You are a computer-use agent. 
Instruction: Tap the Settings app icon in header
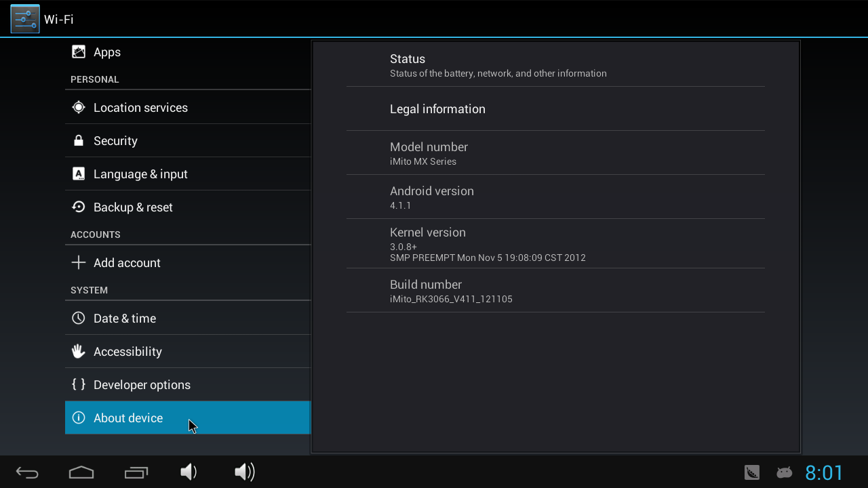25,19
